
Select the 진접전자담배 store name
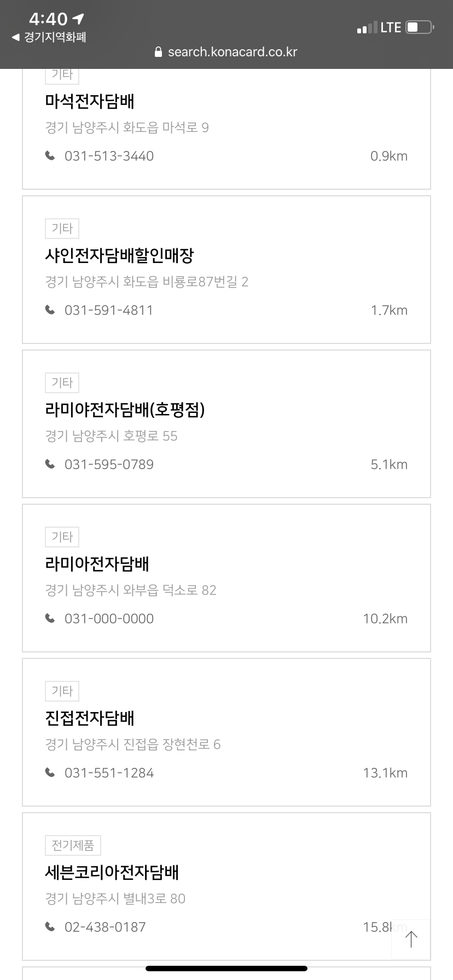(90, 718)
